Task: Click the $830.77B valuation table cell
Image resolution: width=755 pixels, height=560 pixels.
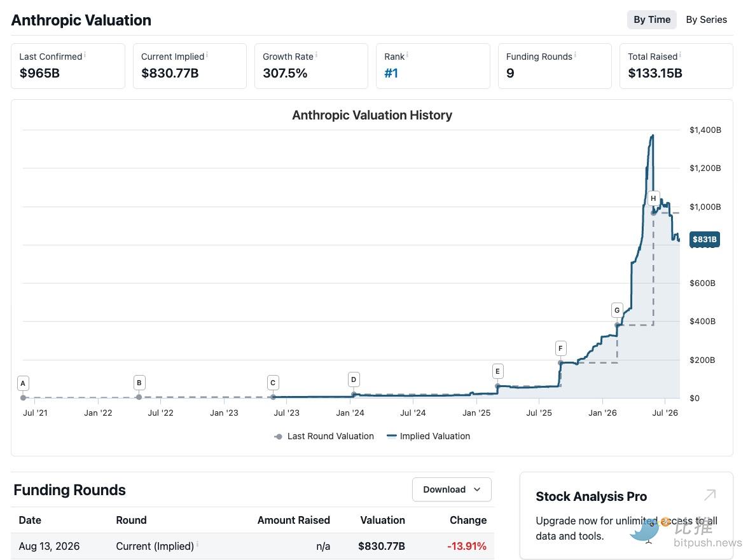Action: pos(382,546)
